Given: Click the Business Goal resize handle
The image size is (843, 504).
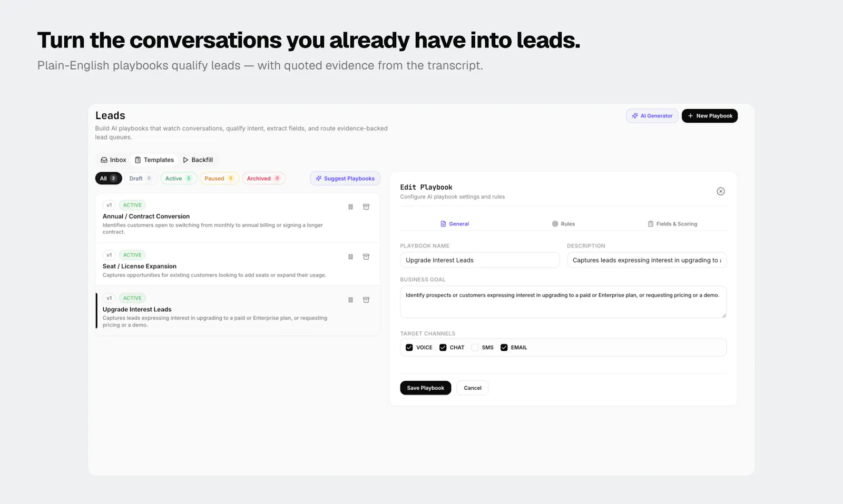Looking at the screenshot, I should click(x=724, y=315).
